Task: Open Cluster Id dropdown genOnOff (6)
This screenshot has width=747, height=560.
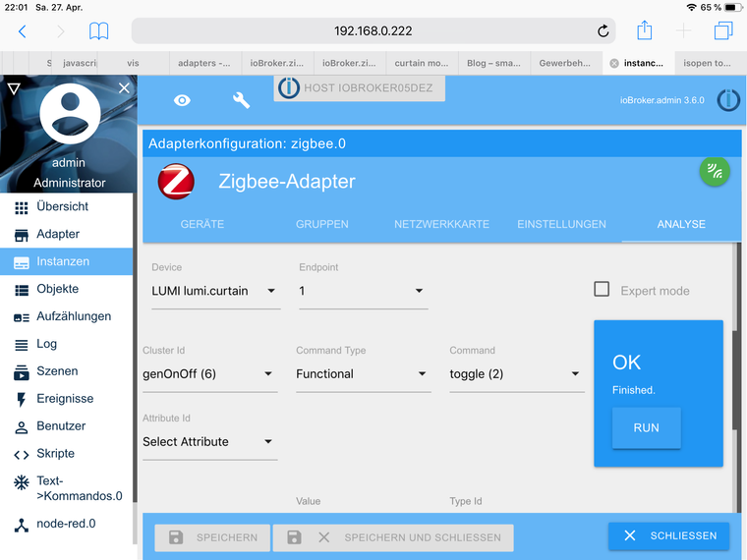Action: point(210,374)
